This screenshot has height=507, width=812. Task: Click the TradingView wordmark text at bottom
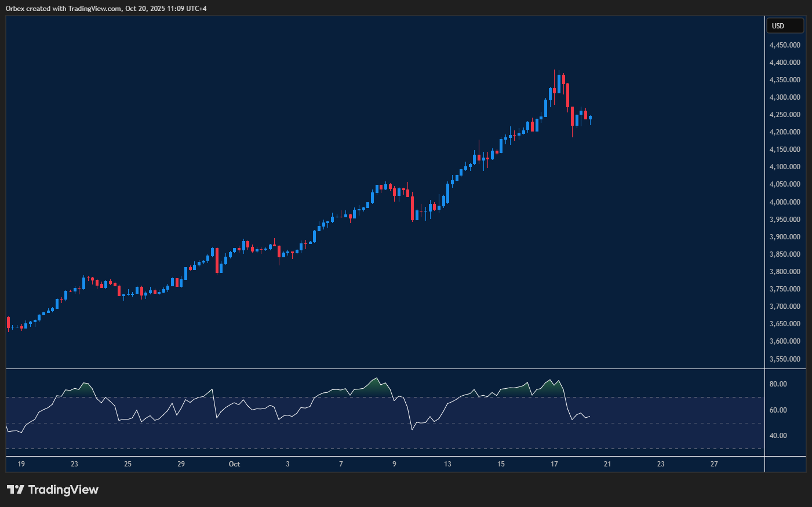(x=63, y=490)
